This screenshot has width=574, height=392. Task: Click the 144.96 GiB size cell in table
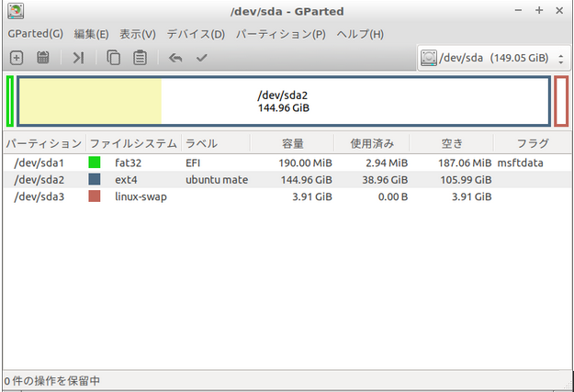tap(307, 180)
